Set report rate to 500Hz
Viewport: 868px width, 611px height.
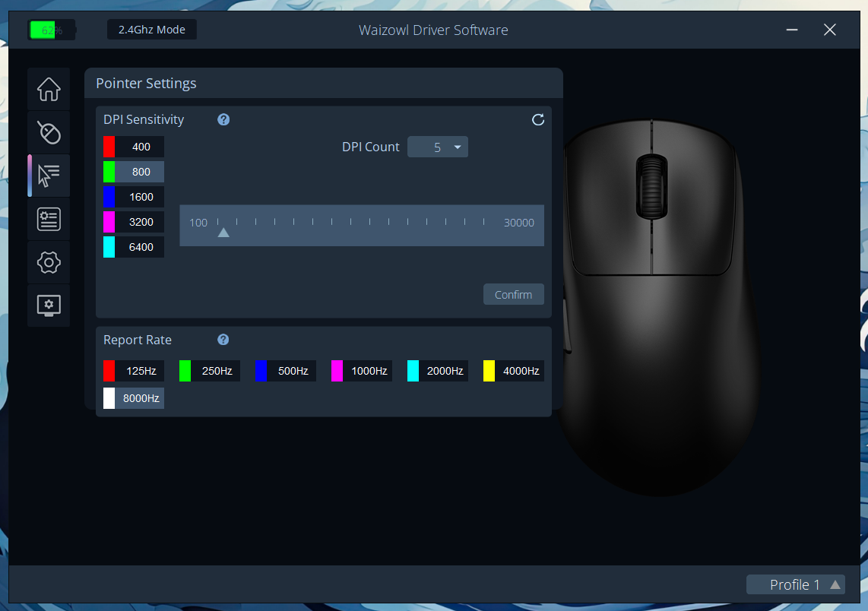coord(286,371)
